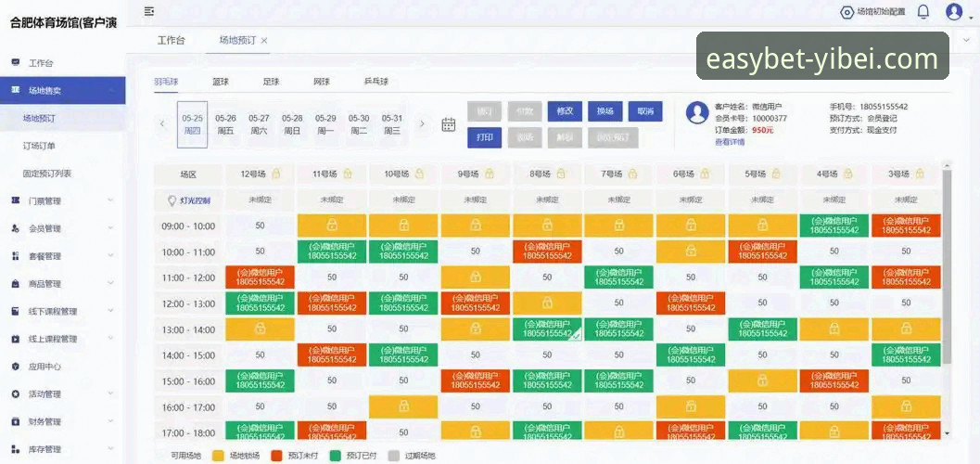
Task: Toggle the lock icon on 10号场 header
Action: click(x=419, y=174)
